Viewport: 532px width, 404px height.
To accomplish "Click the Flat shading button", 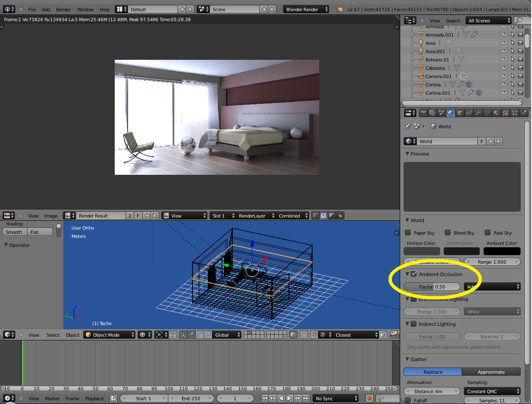I will (x=40, y=232).
